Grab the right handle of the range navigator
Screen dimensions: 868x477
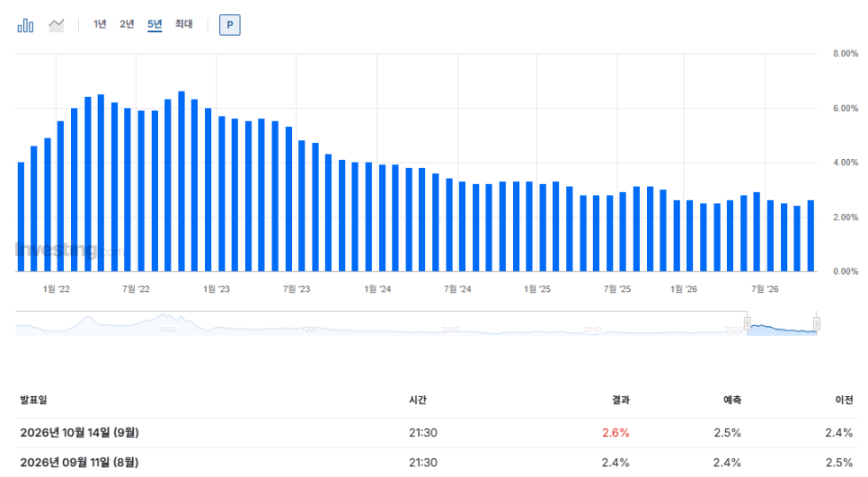tap(817, 323)
